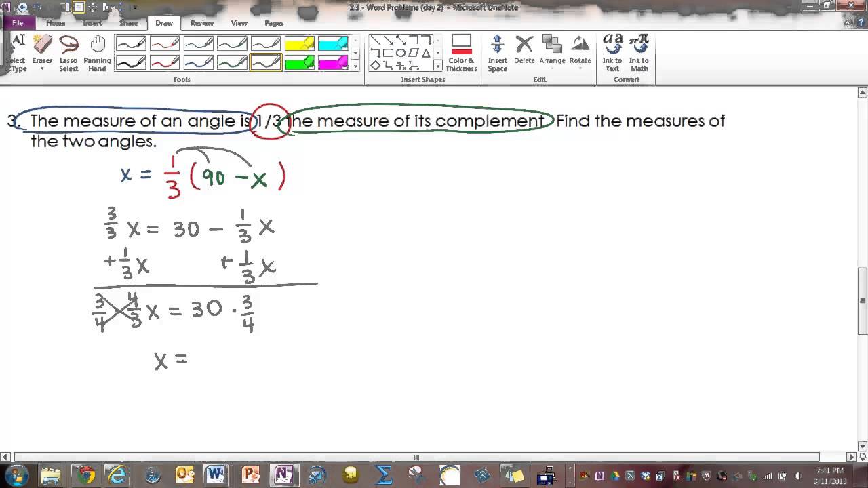Click the horizontal scroll right arrow
This screenshot has width=868, height=488.
coord(852,457)
